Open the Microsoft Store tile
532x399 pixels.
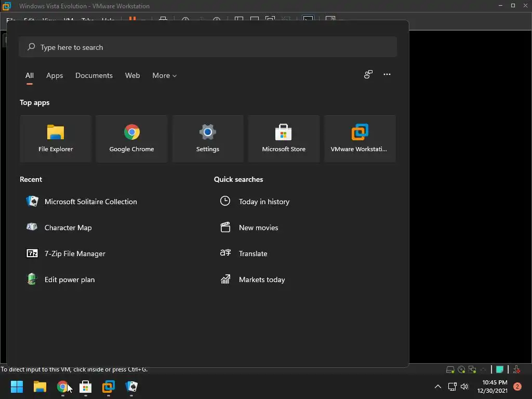(284, 138)
